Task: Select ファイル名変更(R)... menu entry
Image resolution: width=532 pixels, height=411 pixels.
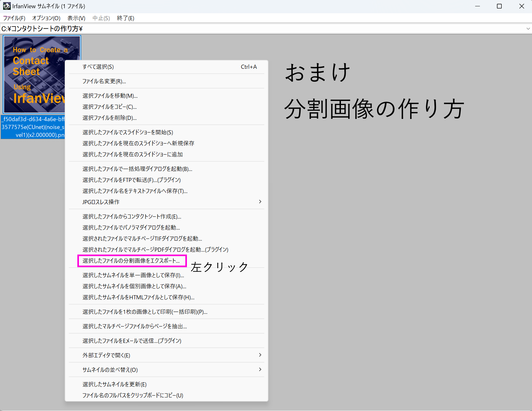Action: (104, 81)
